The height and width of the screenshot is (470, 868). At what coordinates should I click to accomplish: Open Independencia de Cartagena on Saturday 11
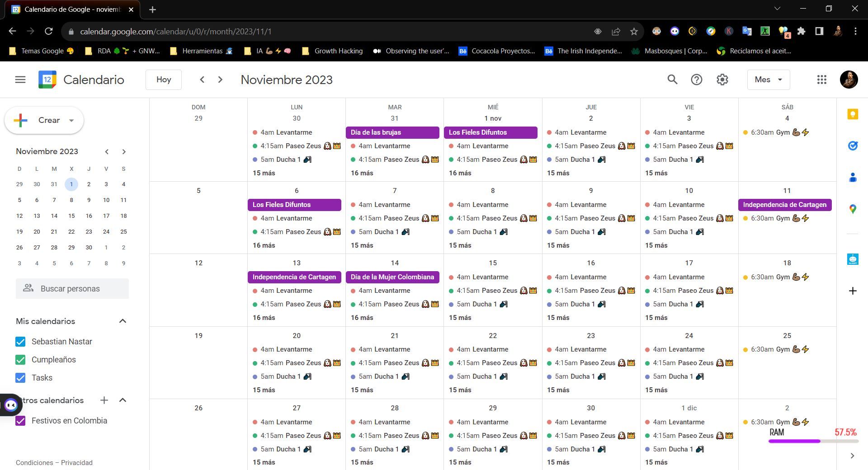(x=785, y=205)
